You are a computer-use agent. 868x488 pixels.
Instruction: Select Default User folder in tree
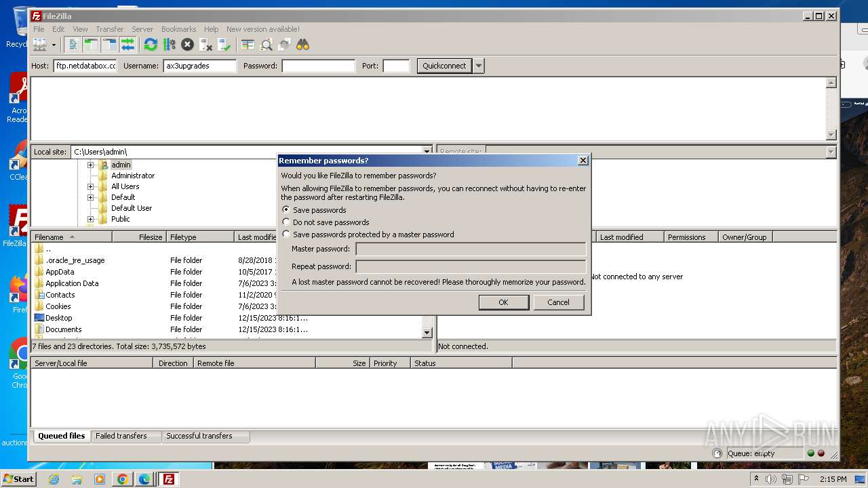click(x=132, y=208)
